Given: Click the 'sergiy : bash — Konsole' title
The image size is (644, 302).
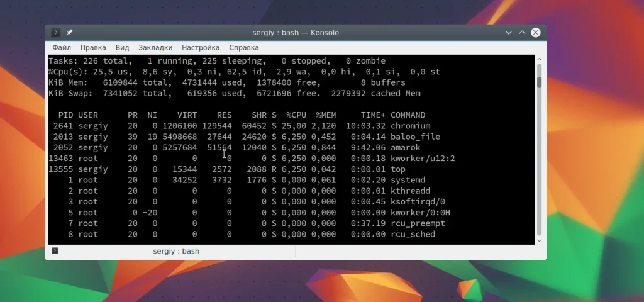Looking at the screenshot, I should (x=296, y=33).
